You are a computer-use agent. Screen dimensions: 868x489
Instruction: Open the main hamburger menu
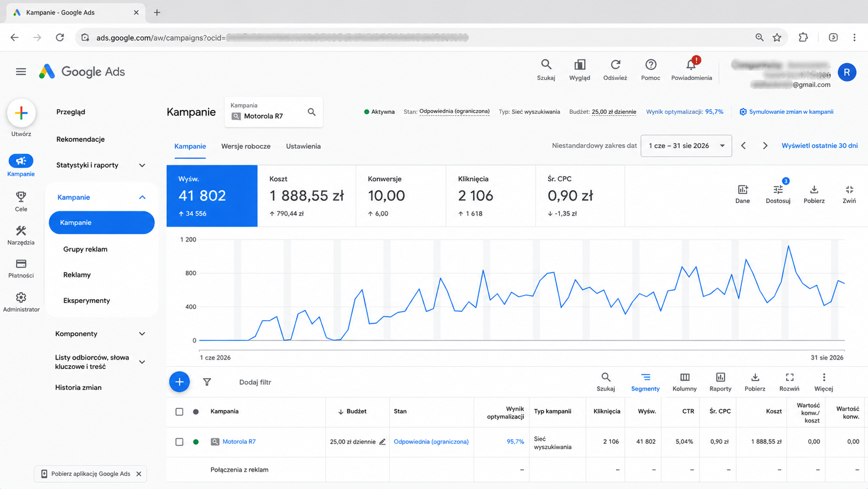[x=21, y=72]
